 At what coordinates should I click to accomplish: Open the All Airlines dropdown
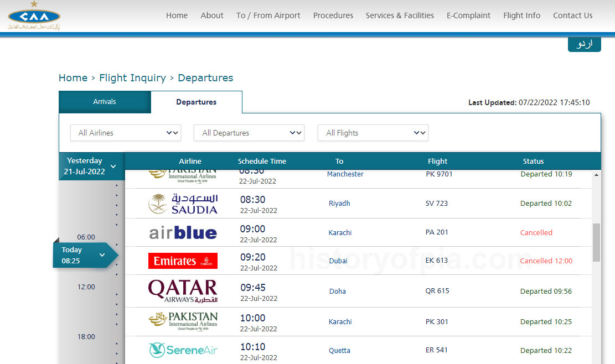(126, 133)
